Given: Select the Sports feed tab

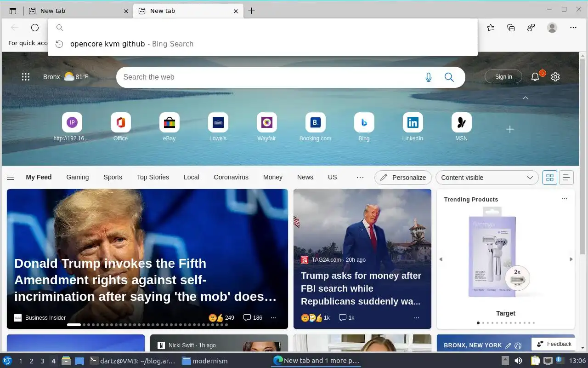Looking at the screenshot, I should 113,177.
